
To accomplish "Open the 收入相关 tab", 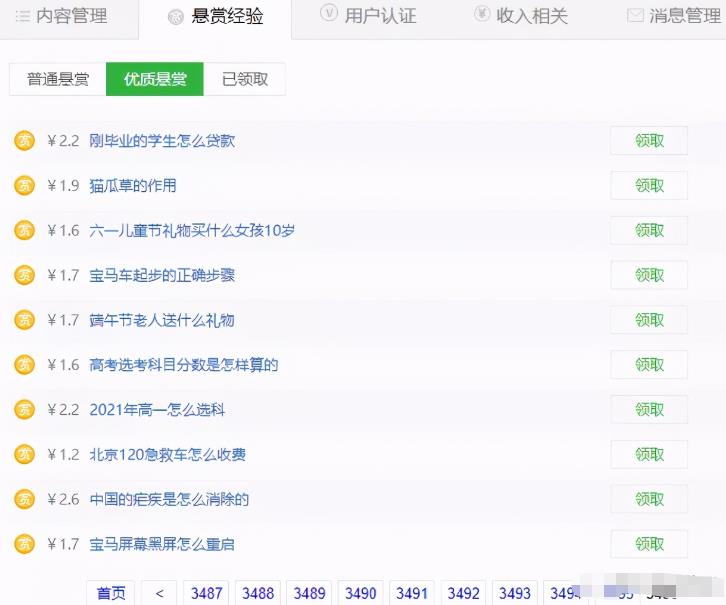I will tap(520, 16).
